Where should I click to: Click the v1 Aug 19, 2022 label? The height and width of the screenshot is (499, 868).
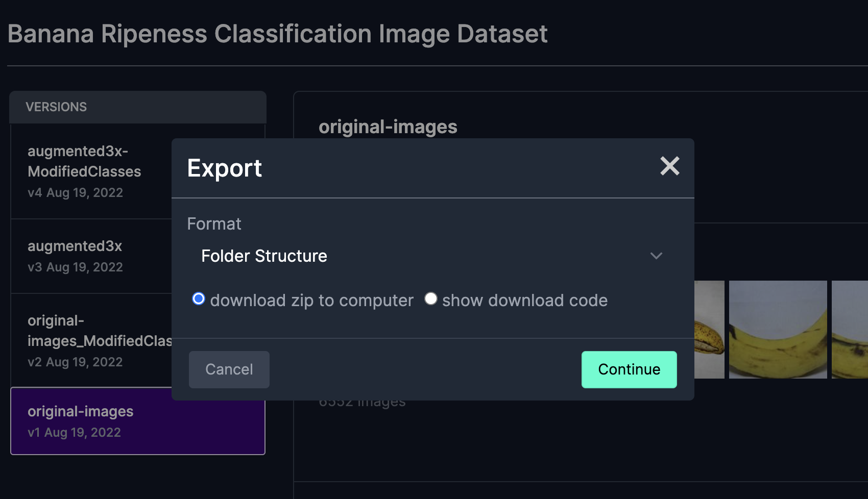coord(74,432)
